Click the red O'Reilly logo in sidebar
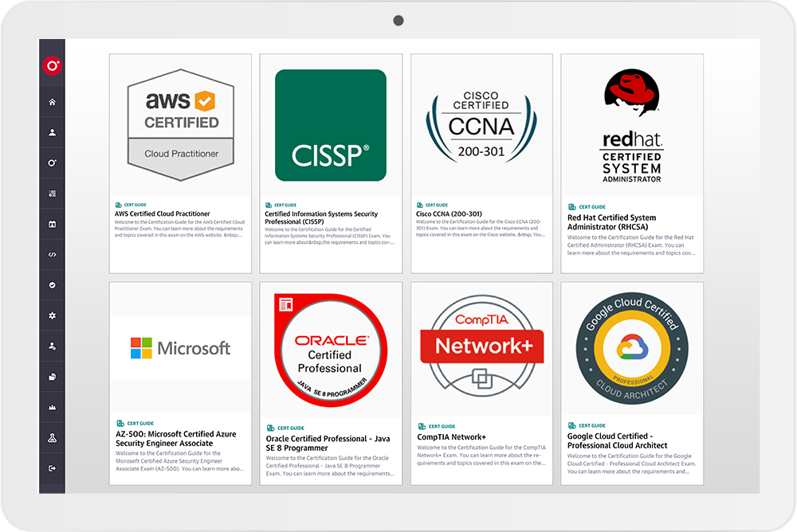 point(53,66)
